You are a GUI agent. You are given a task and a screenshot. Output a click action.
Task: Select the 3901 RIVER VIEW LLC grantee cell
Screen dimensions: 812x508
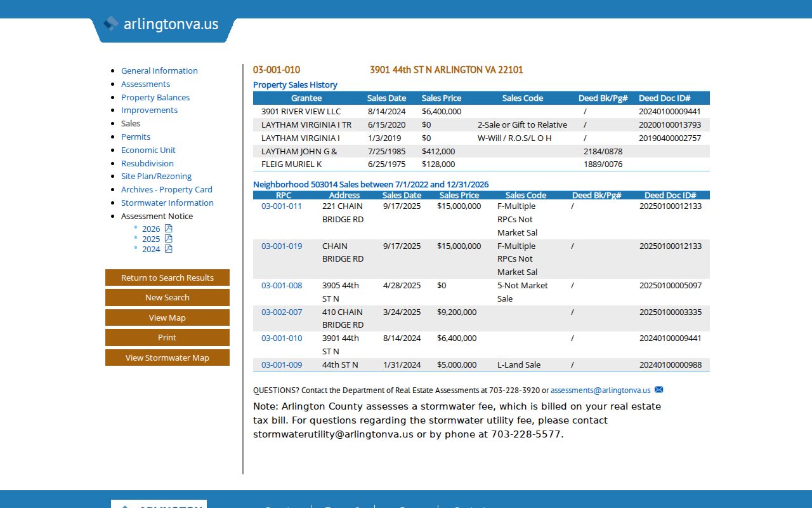301,111
